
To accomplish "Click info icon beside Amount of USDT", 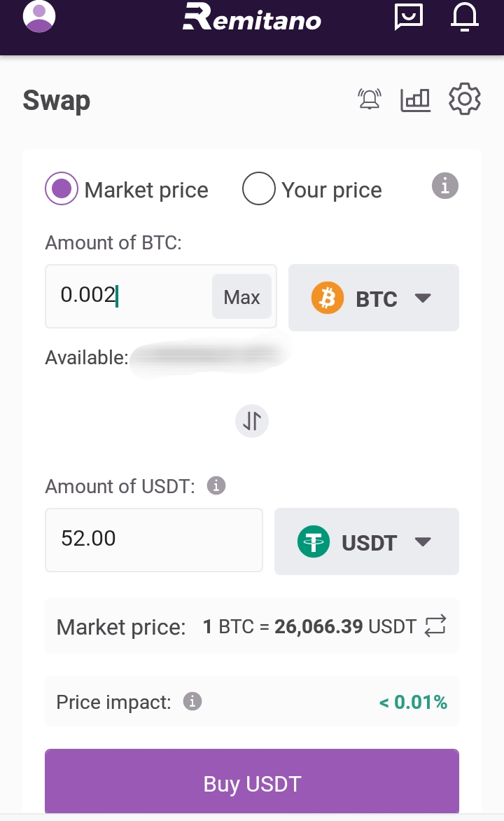I will click(x=216, y=485).
